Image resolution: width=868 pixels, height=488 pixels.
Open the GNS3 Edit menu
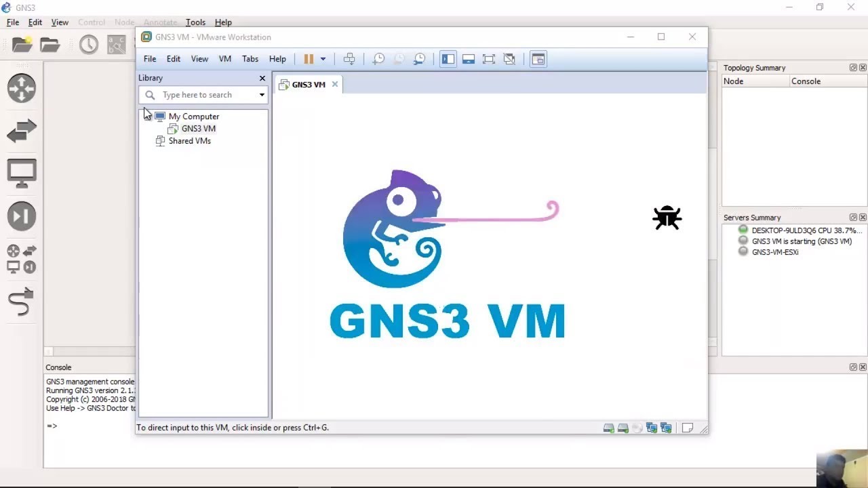coord(35,22)
